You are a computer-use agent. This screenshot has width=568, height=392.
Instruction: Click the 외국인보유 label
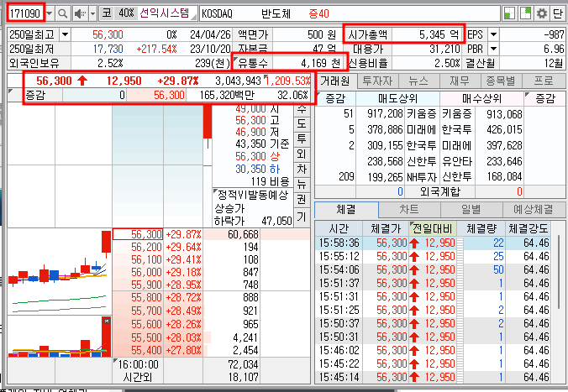[x=34, y=63]
